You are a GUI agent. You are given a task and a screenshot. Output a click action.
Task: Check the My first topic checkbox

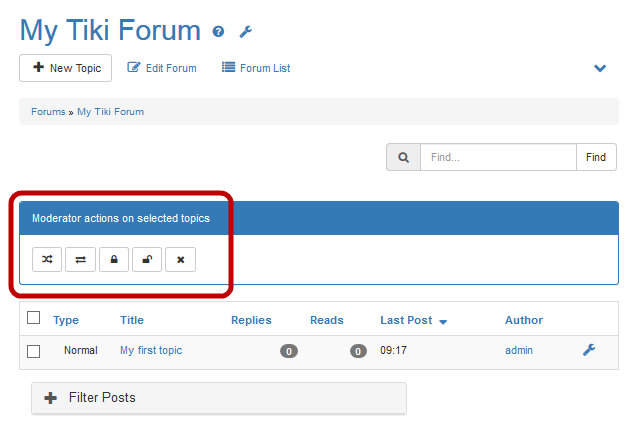[x=34, y=351]
